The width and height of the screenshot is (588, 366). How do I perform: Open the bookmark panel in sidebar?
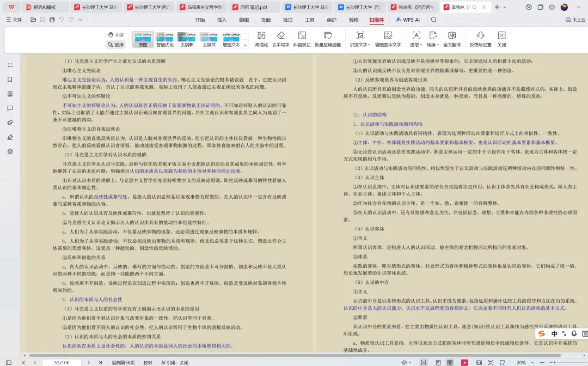10,80
